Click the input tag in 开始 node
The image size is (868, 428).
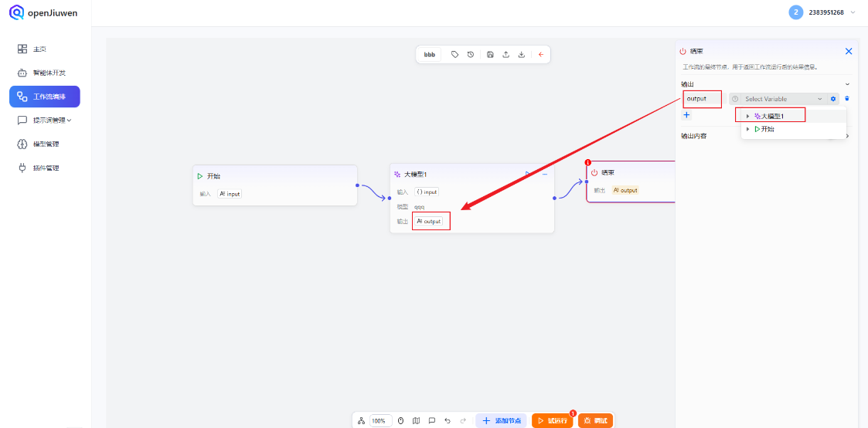tap(230, 194)
